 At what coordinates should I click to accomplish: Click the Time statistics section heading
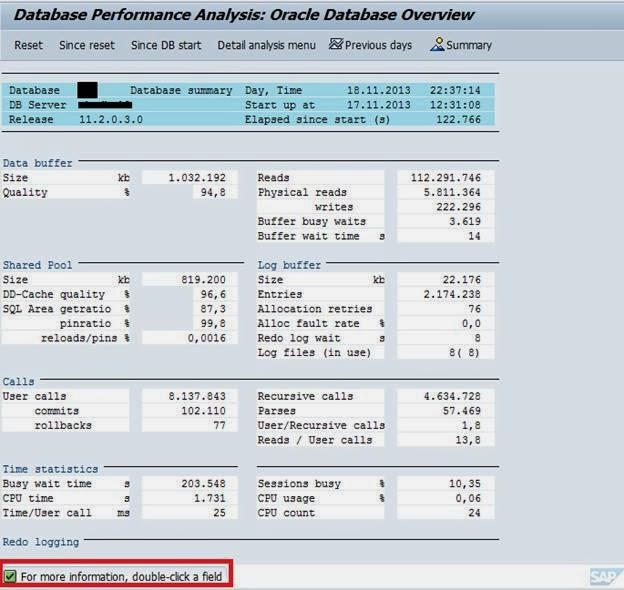click(50, 469)
